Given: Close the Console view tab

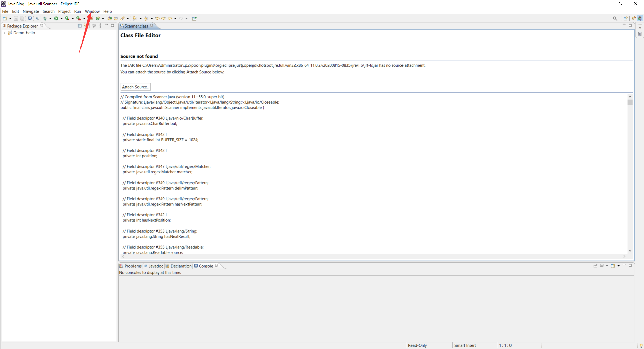Looking at the screenshot, I should pos(217,266).
